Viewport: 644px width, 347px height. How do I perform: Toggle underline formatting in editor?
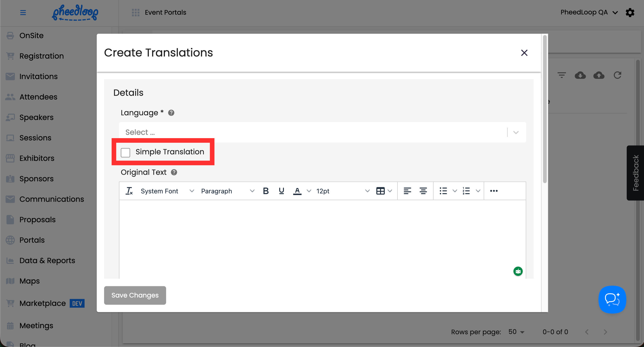(281, 191)
